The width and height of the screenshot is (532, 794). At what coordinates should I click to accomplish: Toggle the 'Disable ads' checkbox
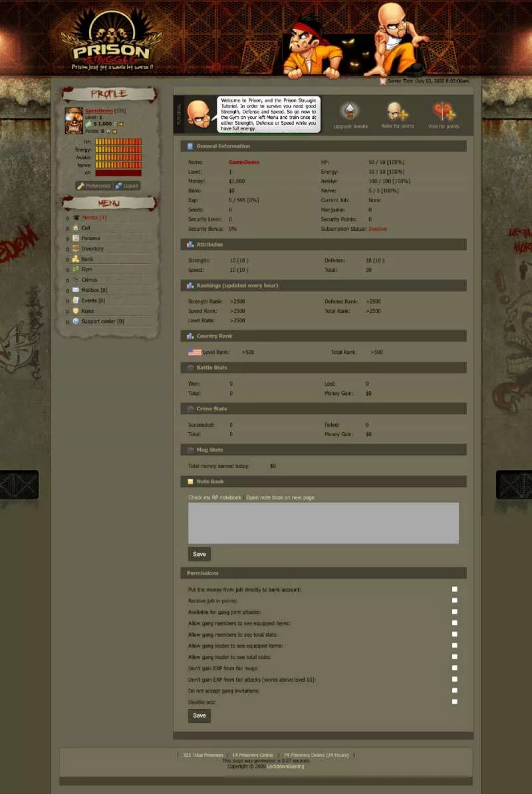[x=455, y=701]
